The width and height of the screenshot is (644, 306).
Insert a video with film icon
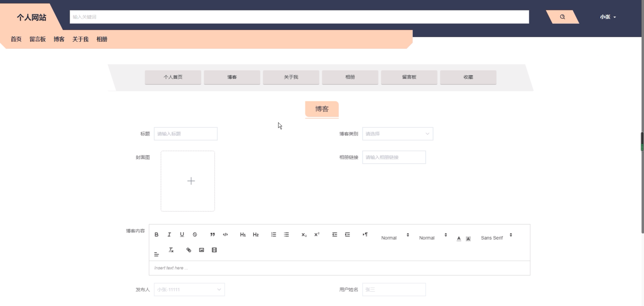[x=214, y=250]
